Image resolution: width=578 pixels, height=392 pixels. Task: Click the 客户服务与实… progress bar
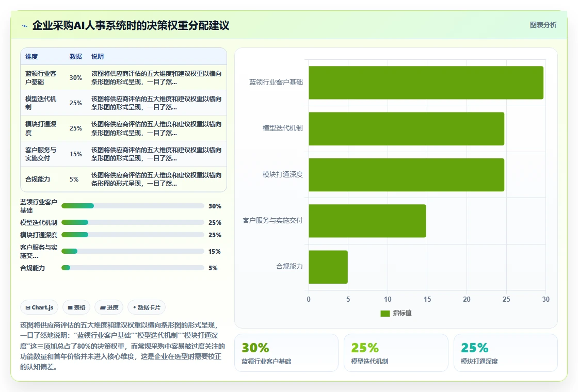(x=133, y=251)
